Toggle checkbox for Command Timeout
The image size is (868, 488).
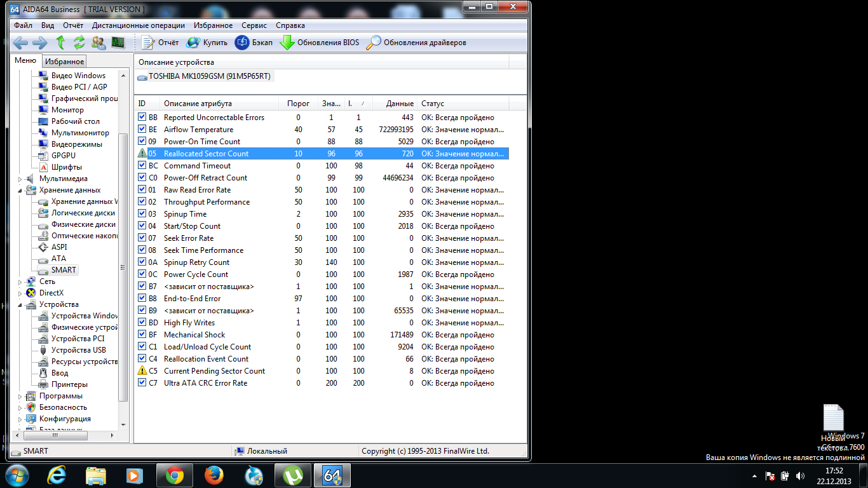142,166
